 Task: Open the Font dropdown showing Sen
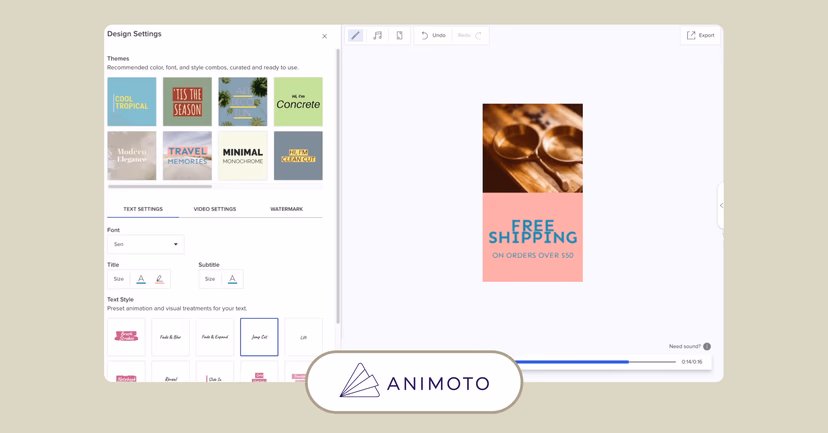pos(146,244)
